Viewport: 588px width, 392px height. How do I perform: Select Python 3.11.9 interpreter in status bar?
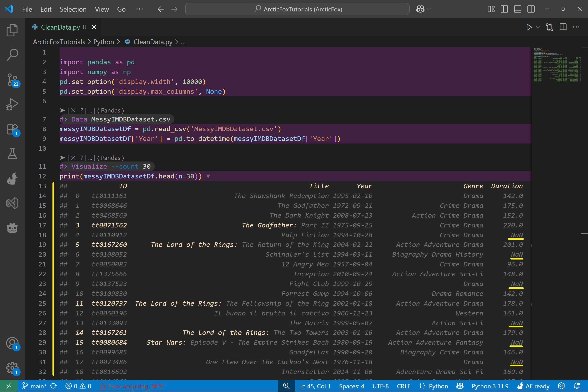click(490, 386)
